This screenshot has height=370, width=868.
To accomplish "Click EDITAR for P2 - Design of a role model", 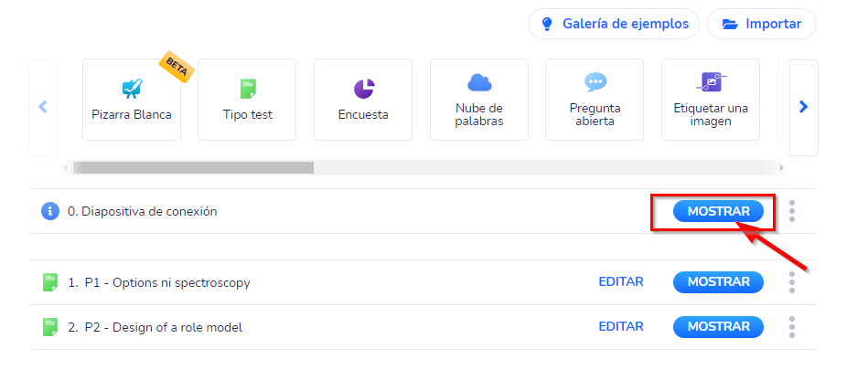I will (x=621, y=327).
